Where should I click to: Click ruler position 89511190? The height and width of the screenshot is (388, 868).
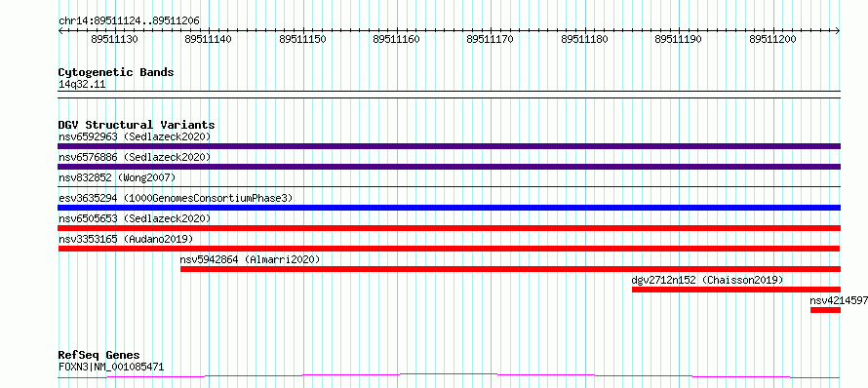tap(678, 40)
